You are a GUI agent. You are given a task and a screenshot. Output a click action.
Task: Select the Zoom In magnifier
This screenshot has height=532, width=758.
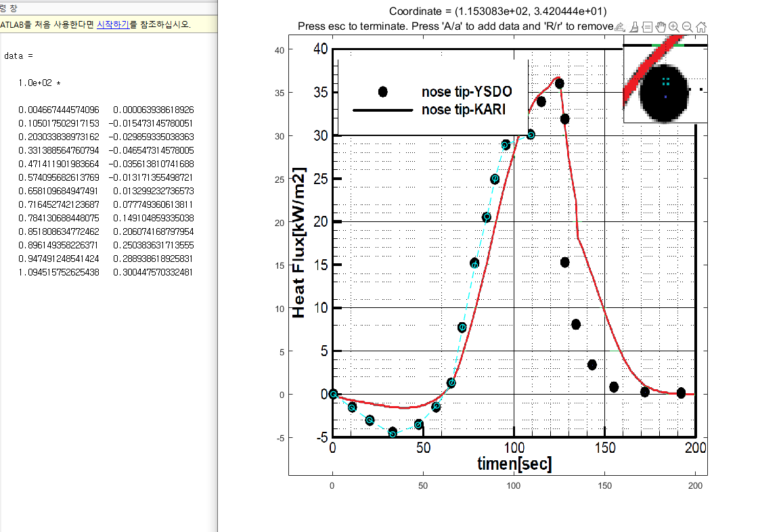pos(673,27)
